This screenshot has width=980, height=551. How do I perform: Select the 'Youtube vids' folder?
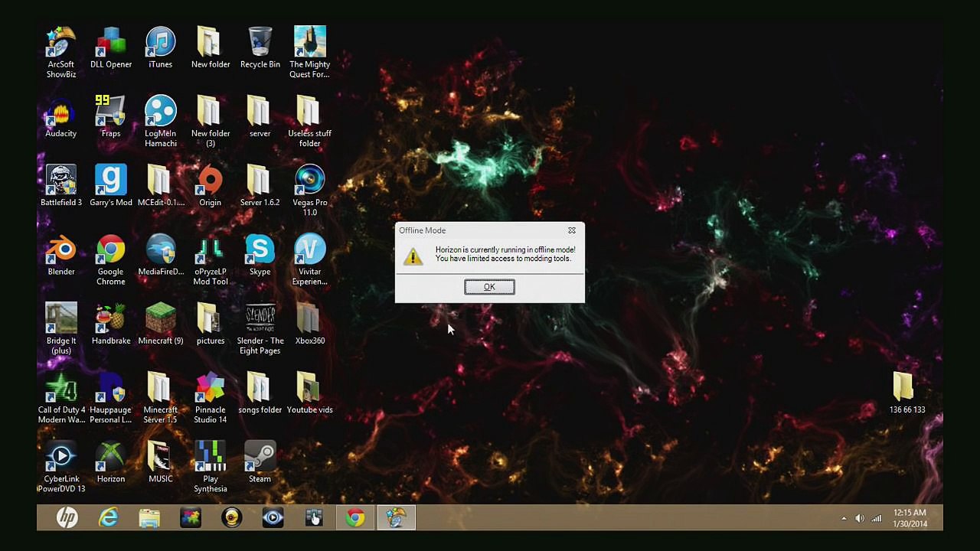coord(309,392)
